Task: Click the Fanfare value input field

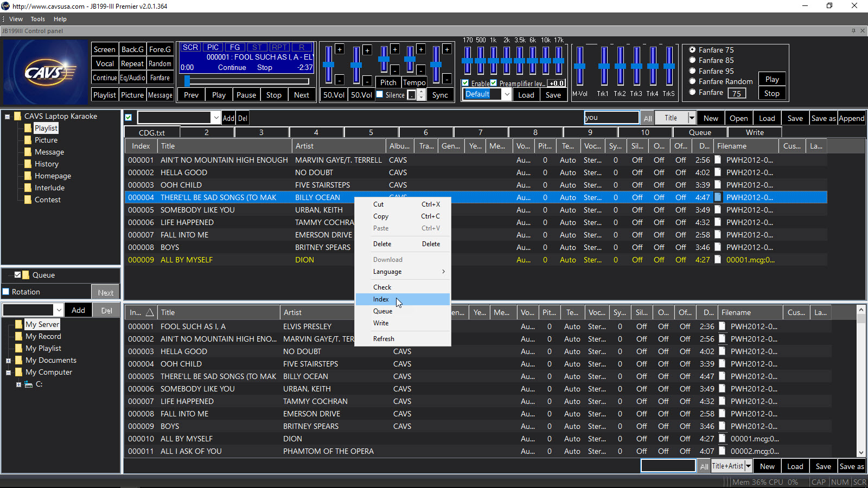Action: (x=736, y=93)
